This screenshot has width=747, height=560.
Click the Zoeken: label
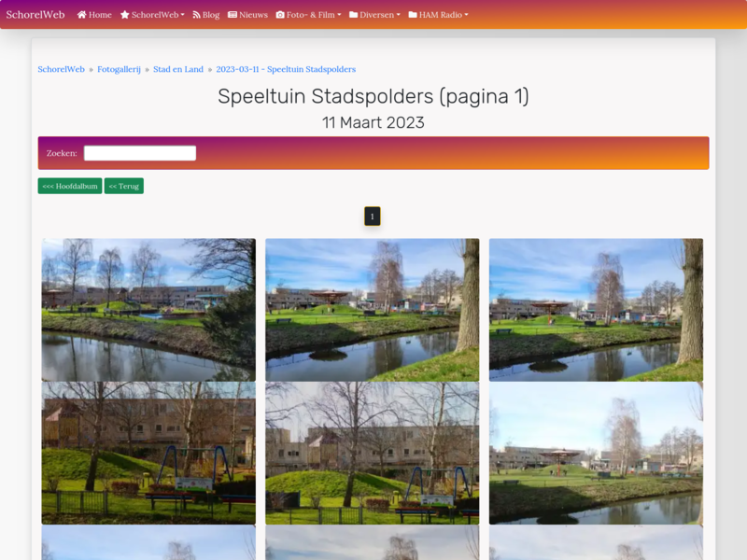(x=62, y=153)
